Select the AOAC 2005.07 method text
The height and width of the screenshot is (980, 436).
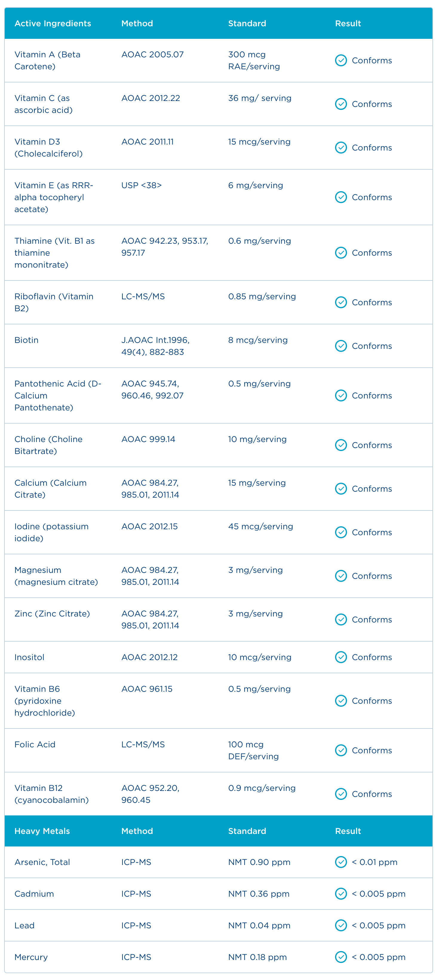152,54
